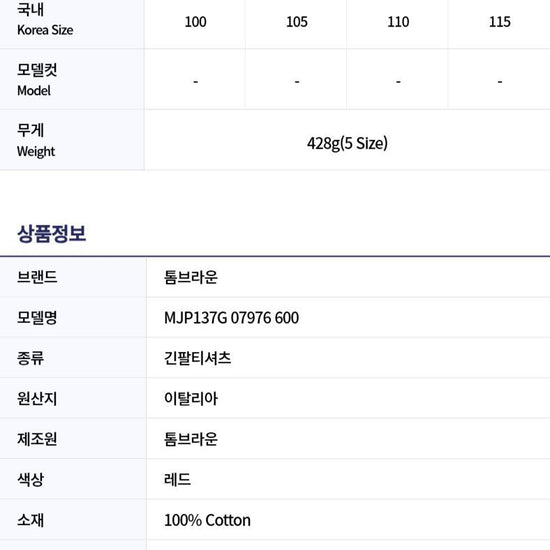
Task: Click the 무게 Weight row label
Action: [72, 140]
